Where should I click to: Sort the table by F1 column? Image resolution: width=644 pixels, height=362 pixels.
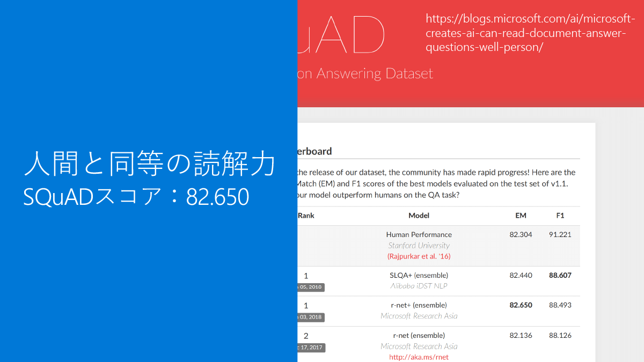560,215
